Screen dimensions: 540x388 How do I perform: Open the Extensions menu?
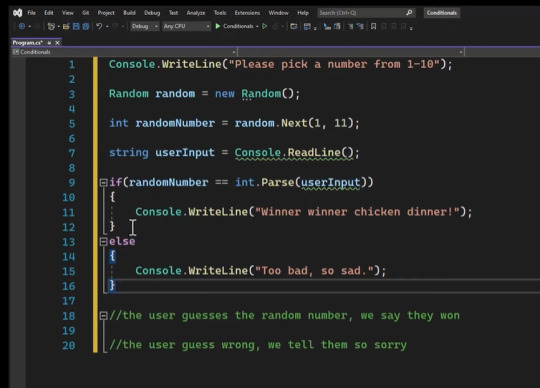[247, 13]
